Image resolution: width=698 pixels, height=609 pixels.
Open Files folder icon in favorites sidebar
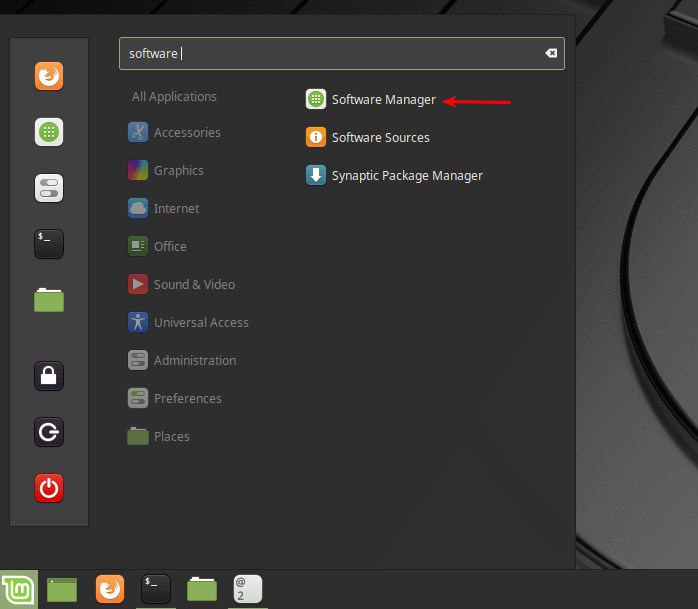[49, 299]
